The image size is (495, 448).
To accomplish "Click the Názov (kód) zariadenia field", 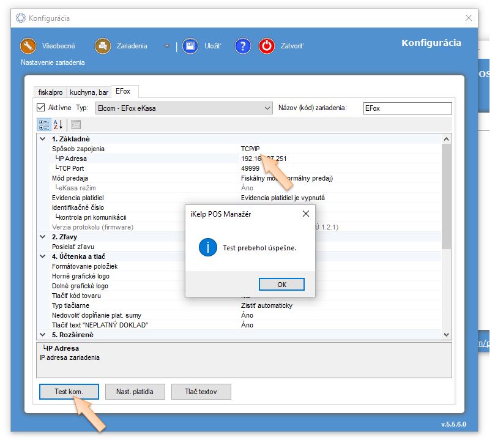I will click(x=407, y=108).
